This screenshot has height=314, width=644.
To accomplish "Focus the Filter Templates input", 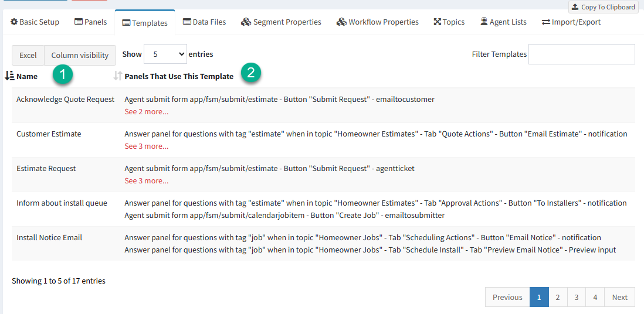I will click(582, 54).
